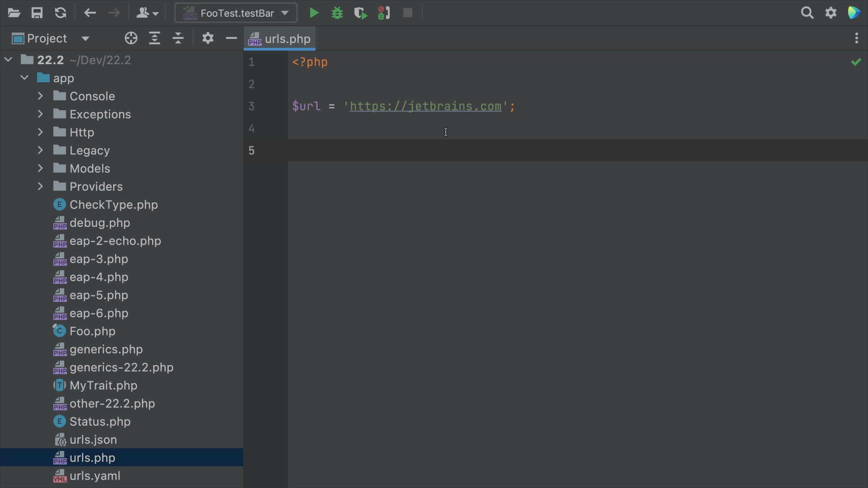868x488 pixels.
Task: Synchronize files with the reload icon
Action: coord(61,13)
